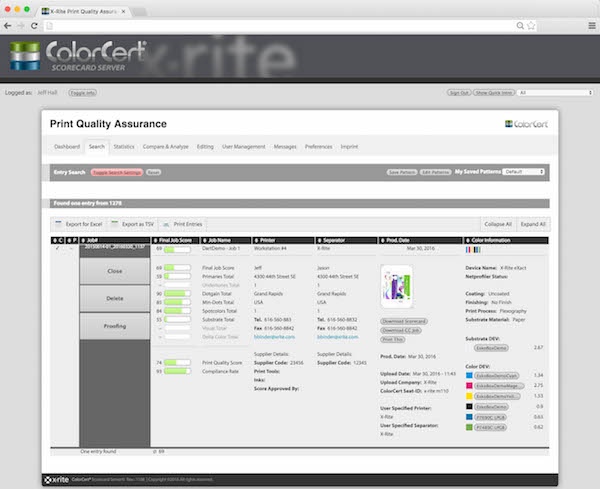This screenshot has height=489, width=600.
Task: Click the black Color DEV swatch
Action: click(x=469, y=406)
